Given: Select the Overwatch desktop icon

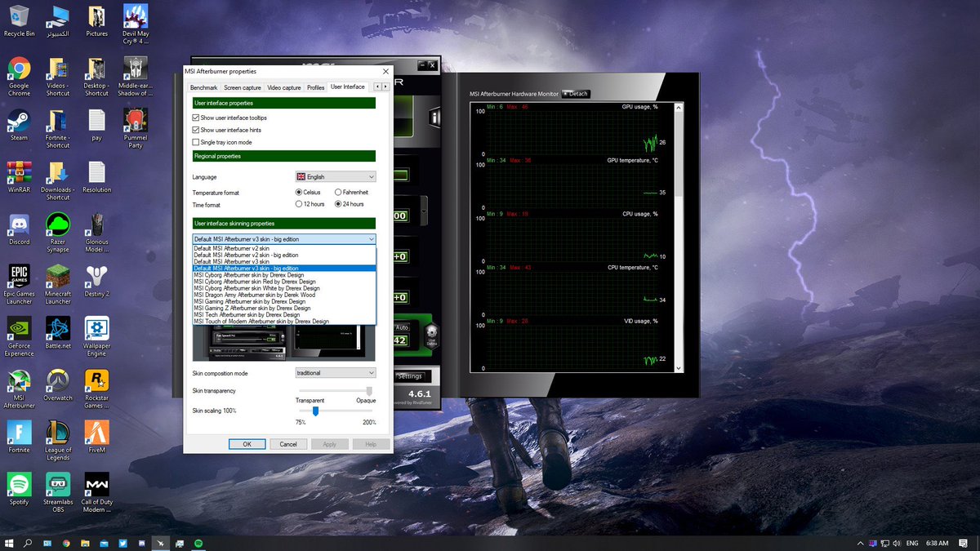Looking at the screenshot, I should click(58, 384).
